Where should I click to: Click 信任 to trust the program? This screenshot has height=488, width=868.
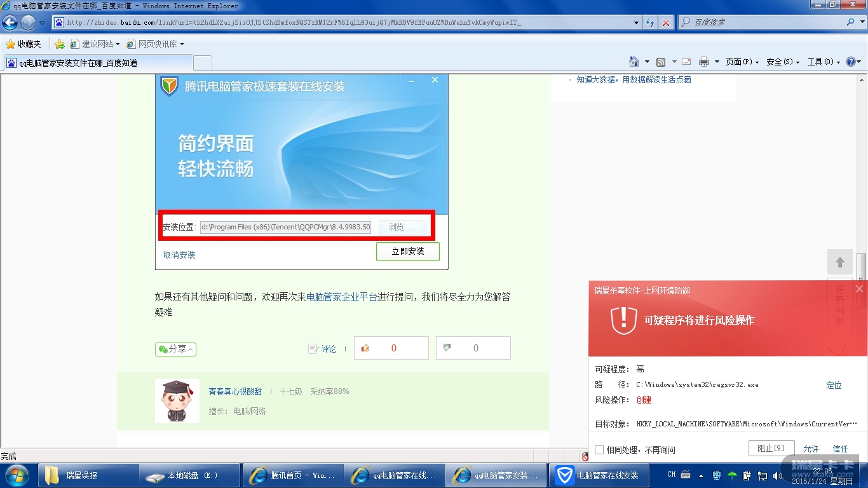(x=840, y=449)
